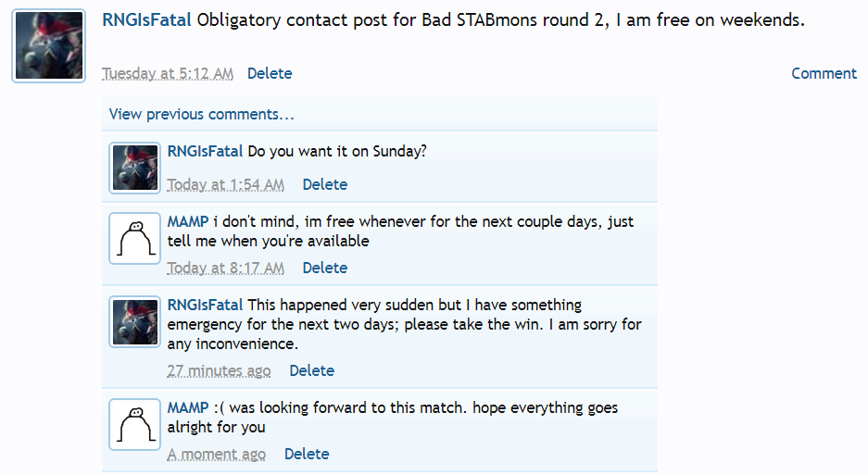Delete the main Bad STABmons contact post
Viewport: 868px width, 475px height.
point(270,73)
